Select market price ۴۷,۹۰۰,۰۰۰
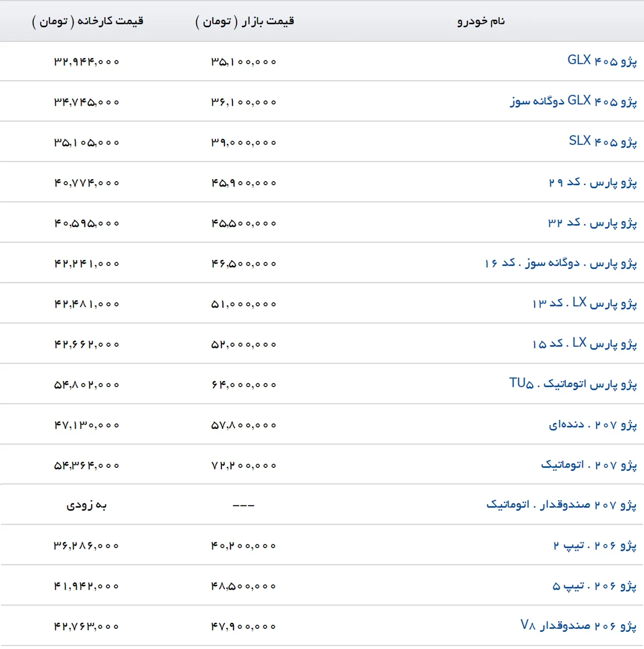Image resolution: width=644 pixels, height=649 pixels. pos(244,626)
